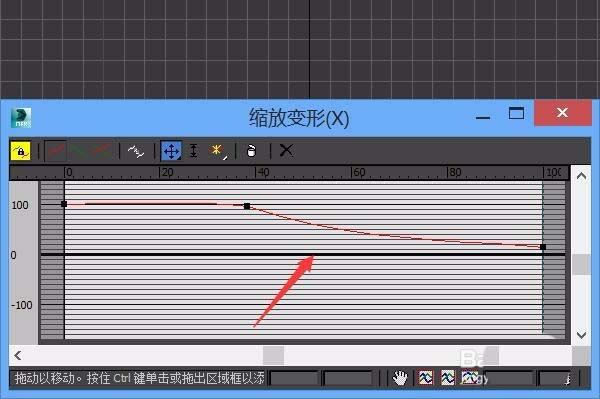Activate the Pan hand tool
Screen dimensions: 600x399
pyautogui.click(x=400, y=378)
